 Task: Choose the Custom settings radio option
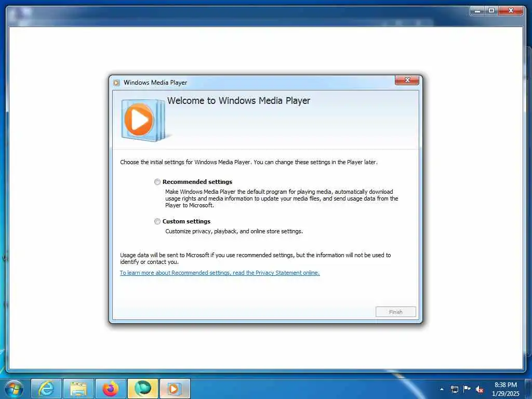157,221
